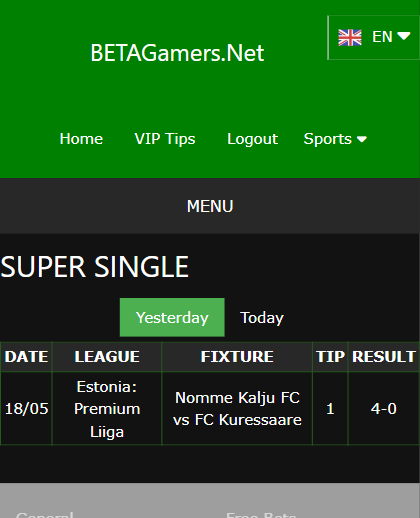Click the LEAGUE column header
Viewport: 420px width, 518px height.
107,357
